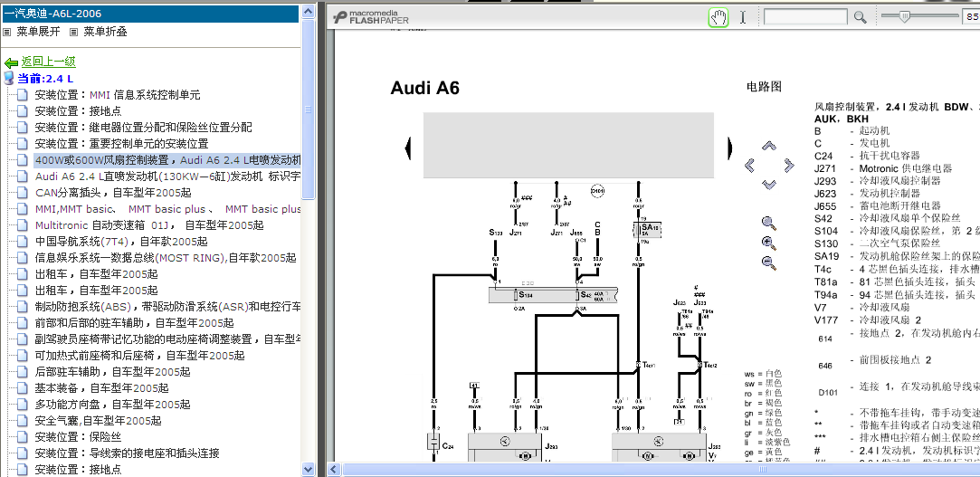Open 前部和后部的驻车辅助 entry

coord(134,322)
